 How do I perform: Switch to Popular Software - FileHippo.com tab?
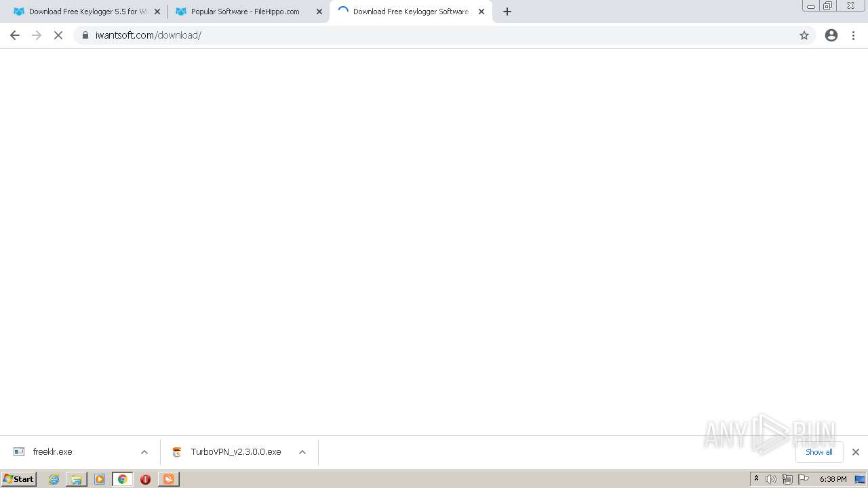pos(247,12)
